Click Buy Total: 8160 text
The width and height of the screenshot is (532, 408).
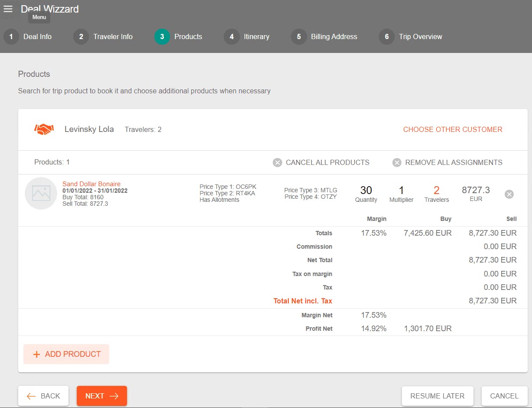(83, 197)
